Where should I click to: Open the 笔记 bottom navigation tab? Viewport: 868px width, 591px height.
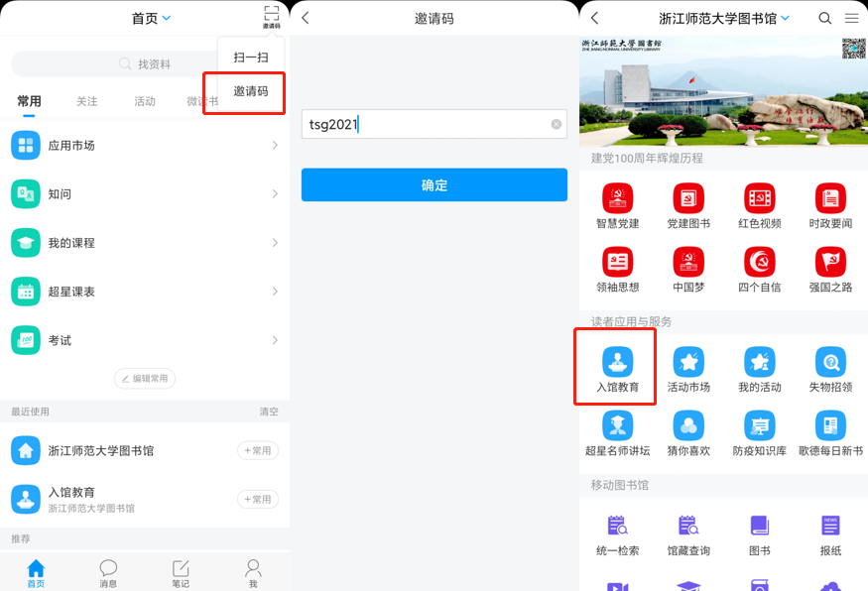click(x=181, y=573)
